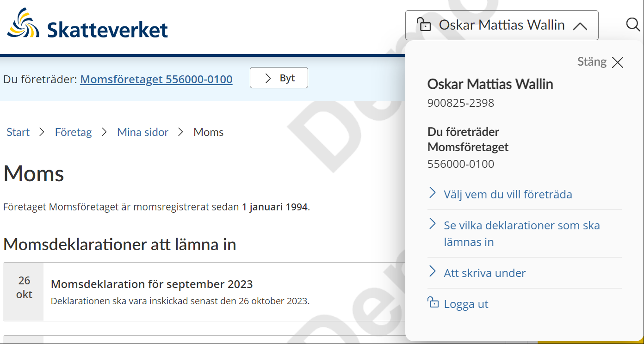The image size is (644, 344).
Task: Click the 26 okt date box
Action: [x=24, y=292]
